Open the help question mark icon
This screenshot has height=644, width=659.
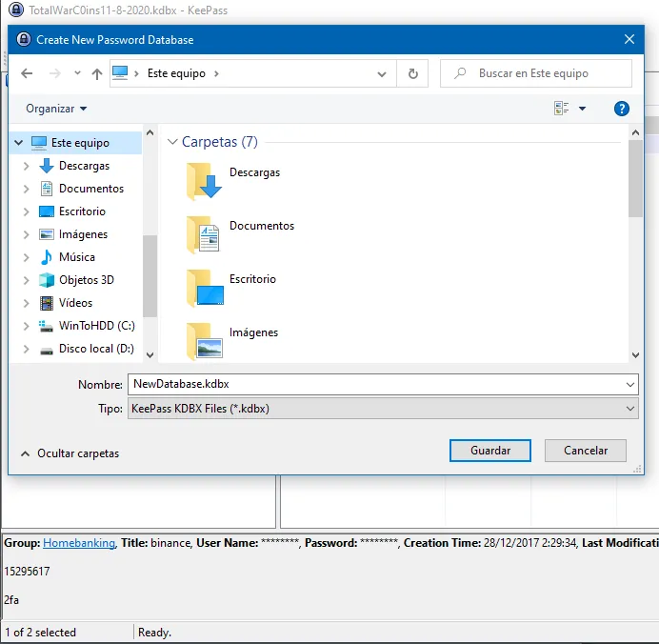pos(622,109)
